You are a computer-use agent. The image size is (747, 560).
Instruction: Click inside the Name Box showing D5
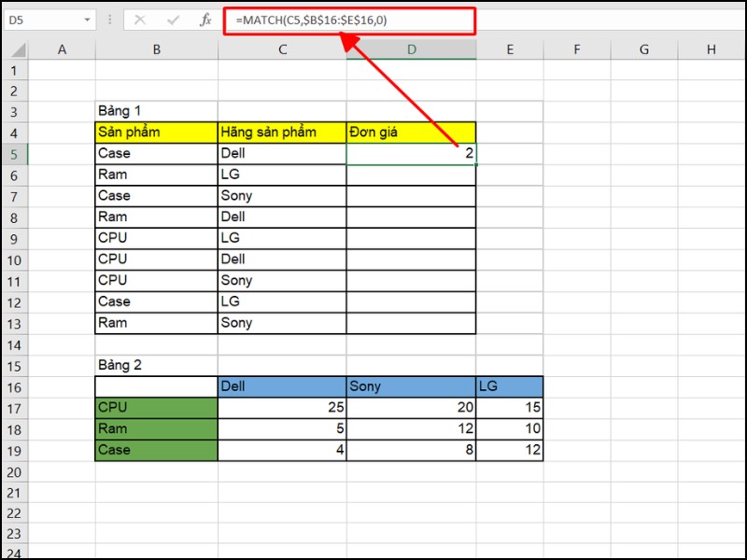(42, 20)
